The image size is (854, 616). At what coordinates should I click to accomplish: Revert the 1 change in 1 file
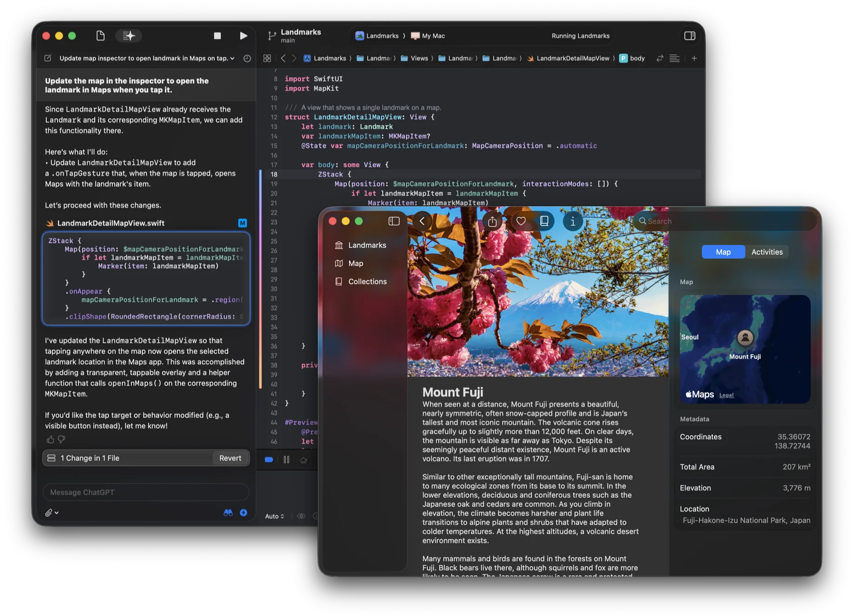(230, 458)
